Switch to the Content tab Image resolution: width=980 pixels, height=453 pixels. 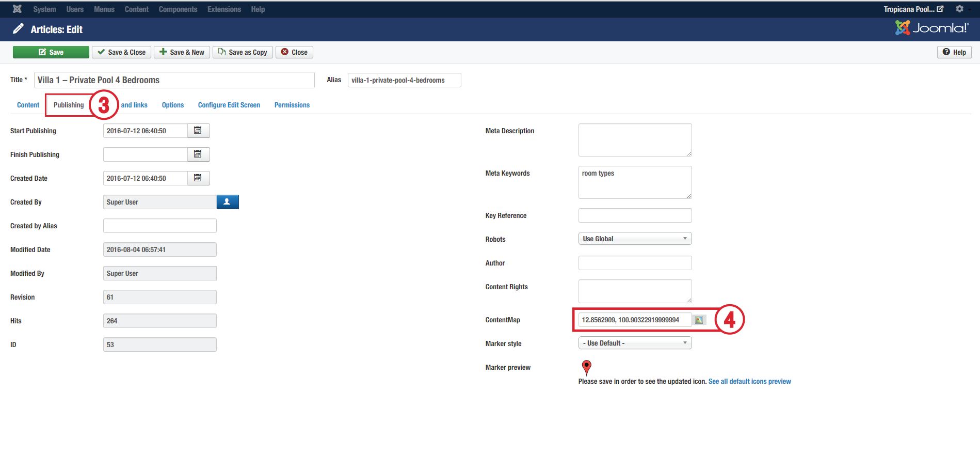tap(28, 105)
